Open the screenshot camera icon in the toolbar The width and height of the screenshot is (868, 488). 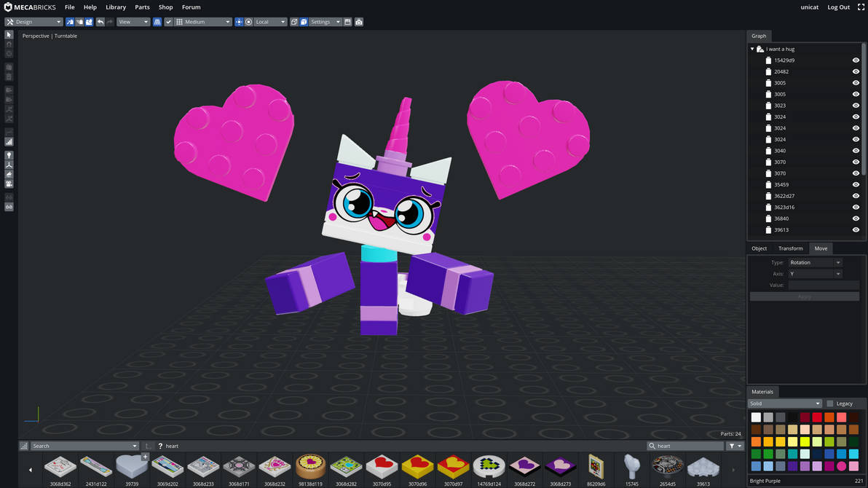point(359,22)
